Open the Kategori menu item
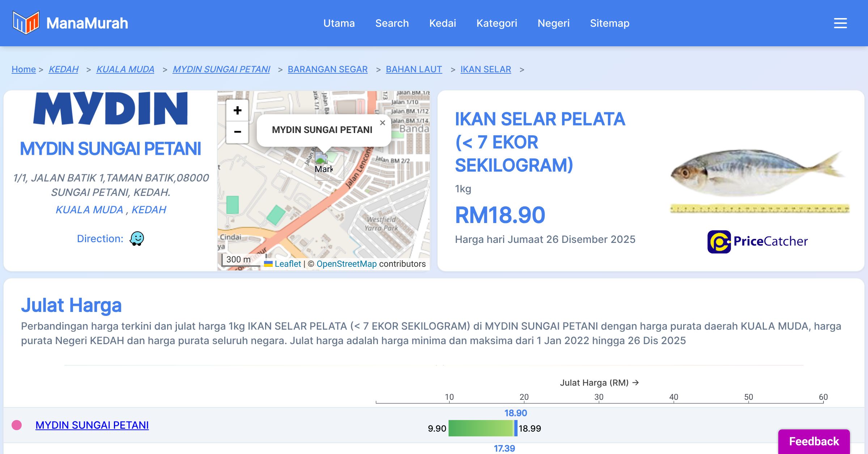 (497, 23)
